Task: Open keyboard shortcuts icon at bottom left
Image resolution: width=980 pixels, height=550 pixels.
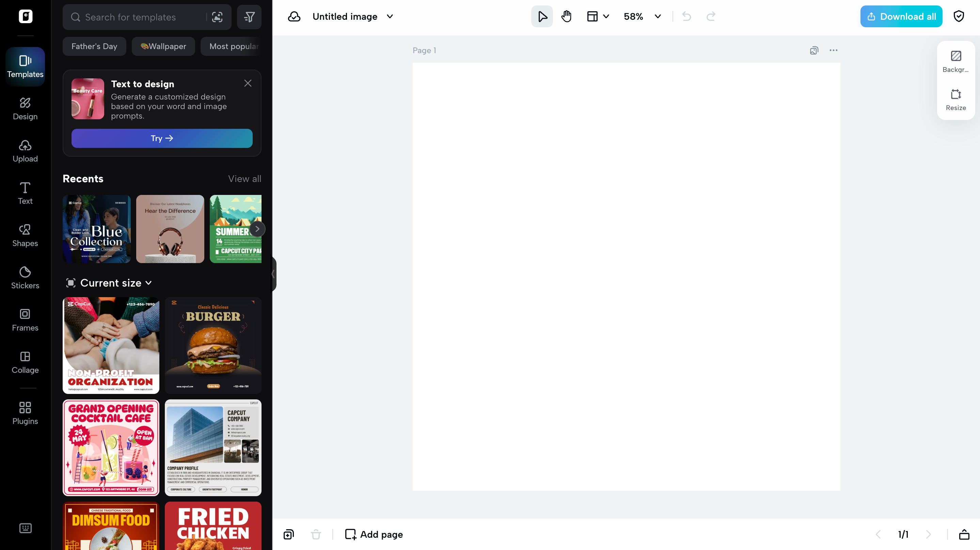Action: click(25, 528)
